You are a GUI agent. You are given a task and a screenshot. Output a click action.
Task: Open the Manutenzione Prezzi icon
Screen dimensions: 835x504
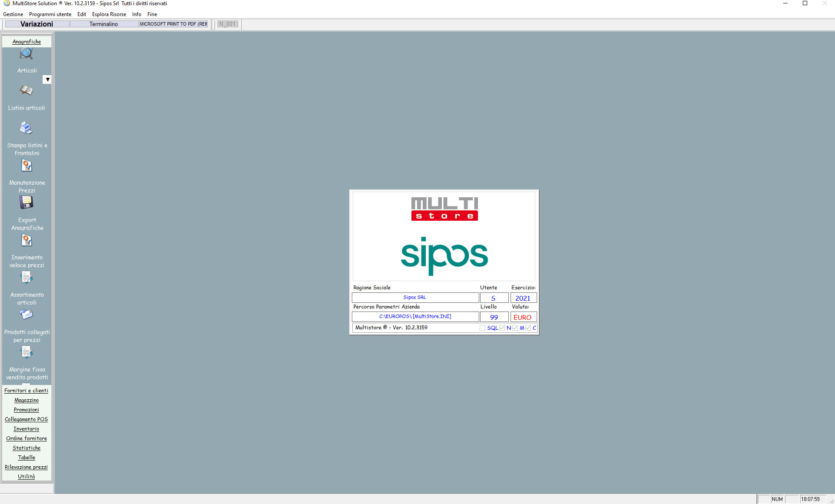click(x=27, y=166)
